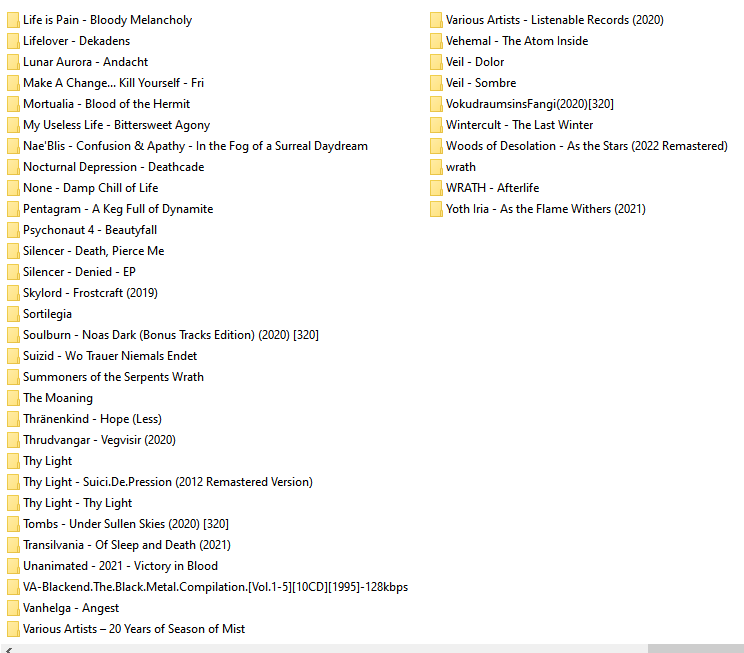Click folder icon beside Lifelover - Dekadens
The image size is (744, 653).
click(x=13, y=41)
